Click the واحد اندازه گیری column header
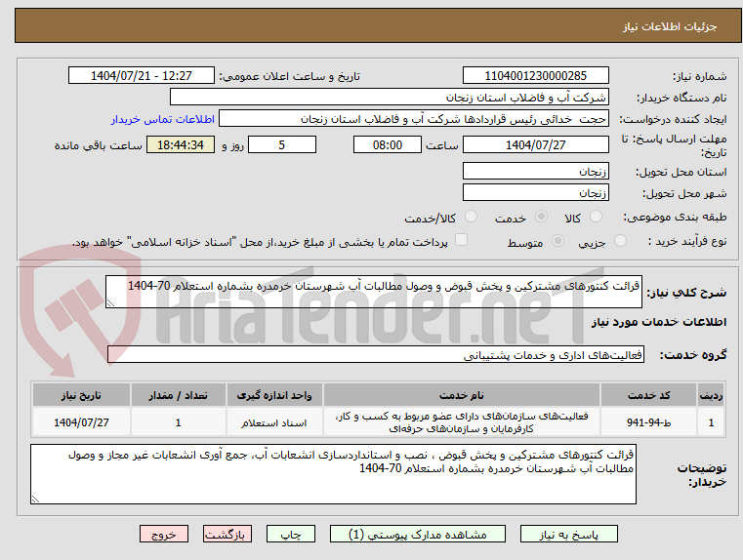Image resolution: width=743 pixels, height=560 pixels. pyautogui.click(x=274, y=395)
